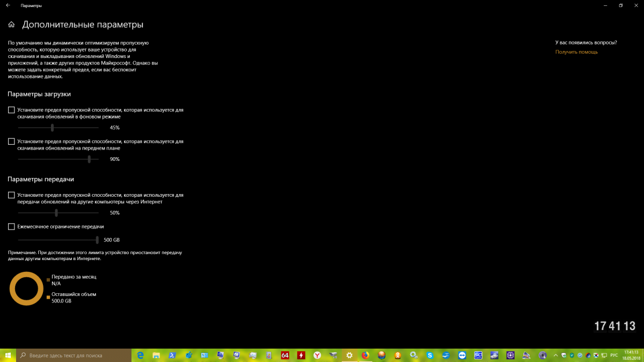Open Skype from taskbar
The height and width of the screenshot is (362, 644).
tap(430, 355)
